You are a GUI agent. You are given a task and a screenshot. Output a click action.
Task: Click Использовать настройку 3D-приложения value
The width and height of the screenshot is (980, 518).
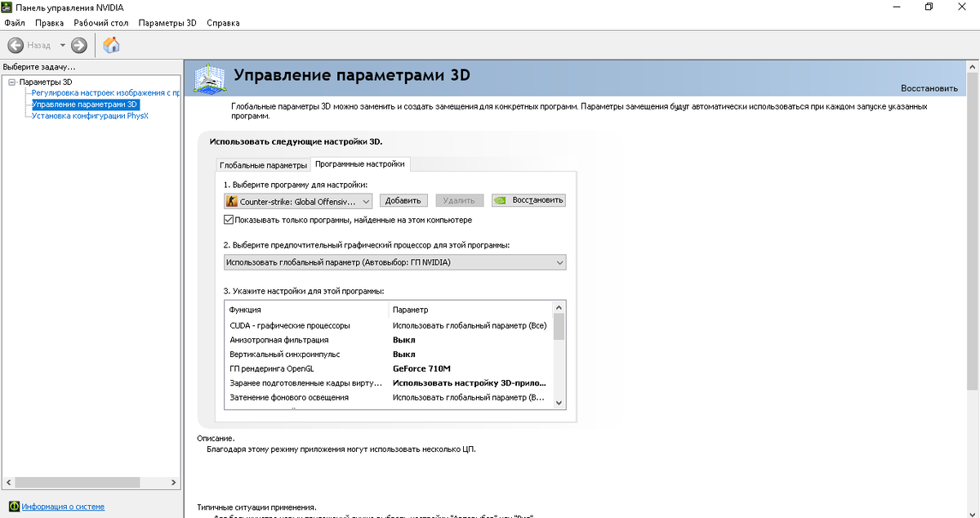point(470,383)
